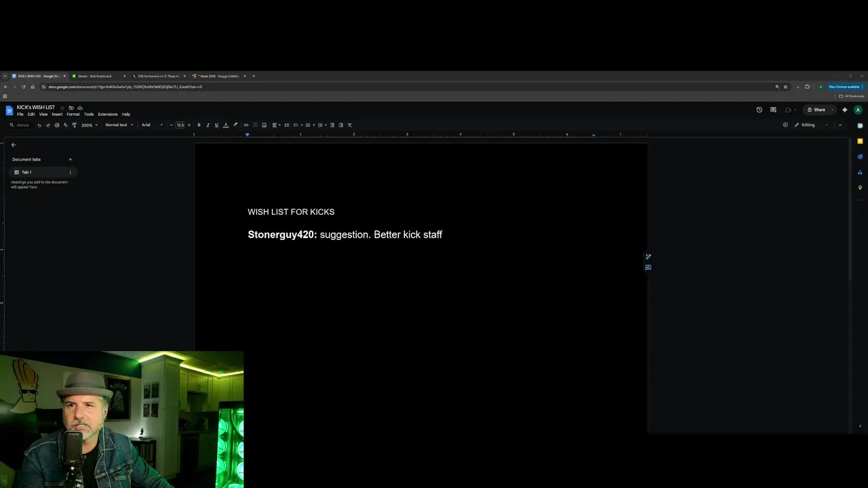Viewport: 868px width, 488px height.
Task: Click the Move to folder icon
Action: pyautogui.click(x=71, y=108)
